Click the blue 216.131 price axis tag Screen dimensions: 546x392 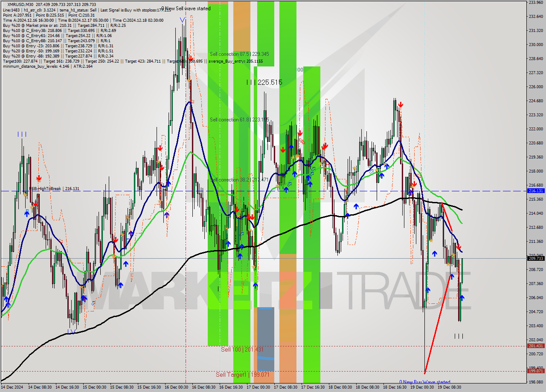point(536,191)
